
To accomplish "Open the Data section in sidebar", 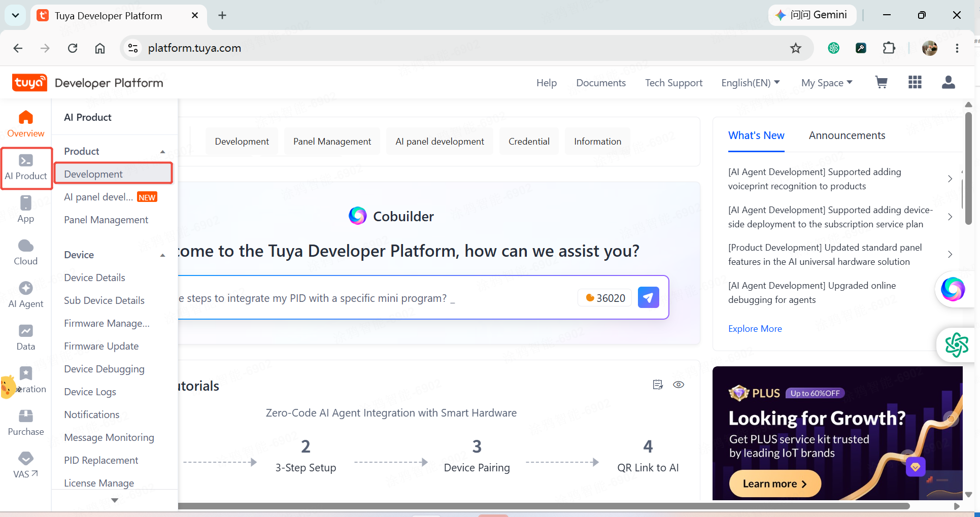I will [x=25, y=337].
